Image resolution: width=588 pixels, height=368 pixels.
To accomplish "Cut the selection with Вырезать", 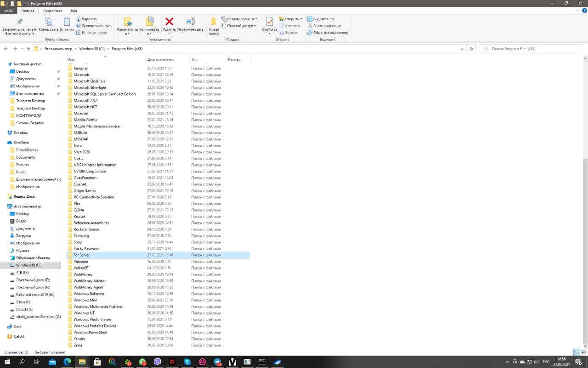I will pyautogui.click(x=86, y=19).
